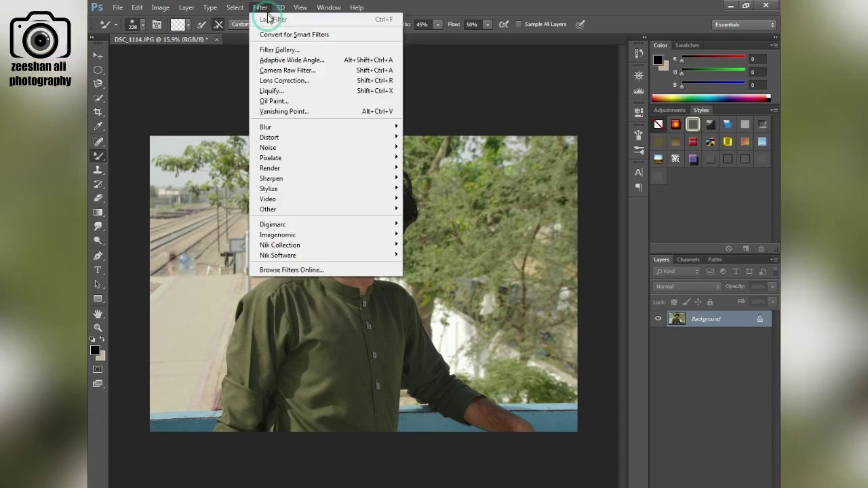Select the Eyedropper tool
This screenshot has width=868, height=488.
click(x=98, y=126)
